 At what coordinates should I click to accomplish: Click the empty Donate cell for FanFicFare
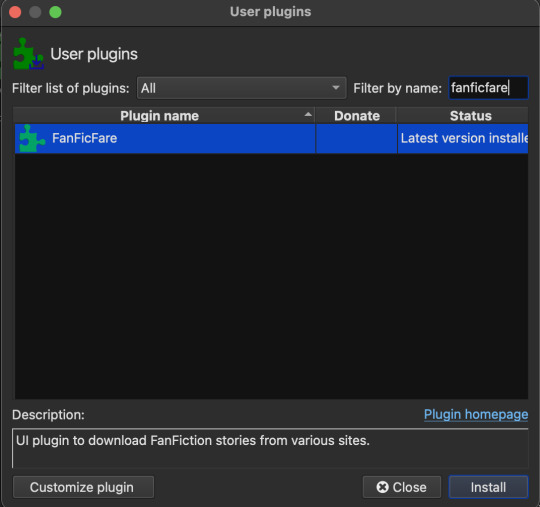click(x=356, y=138)
